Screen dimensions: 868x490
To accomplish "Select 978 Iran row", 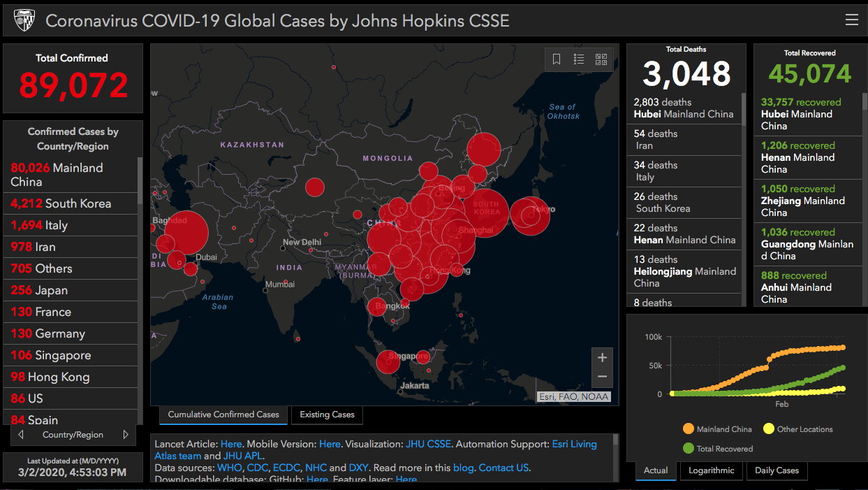I will (x=71, y=247).
